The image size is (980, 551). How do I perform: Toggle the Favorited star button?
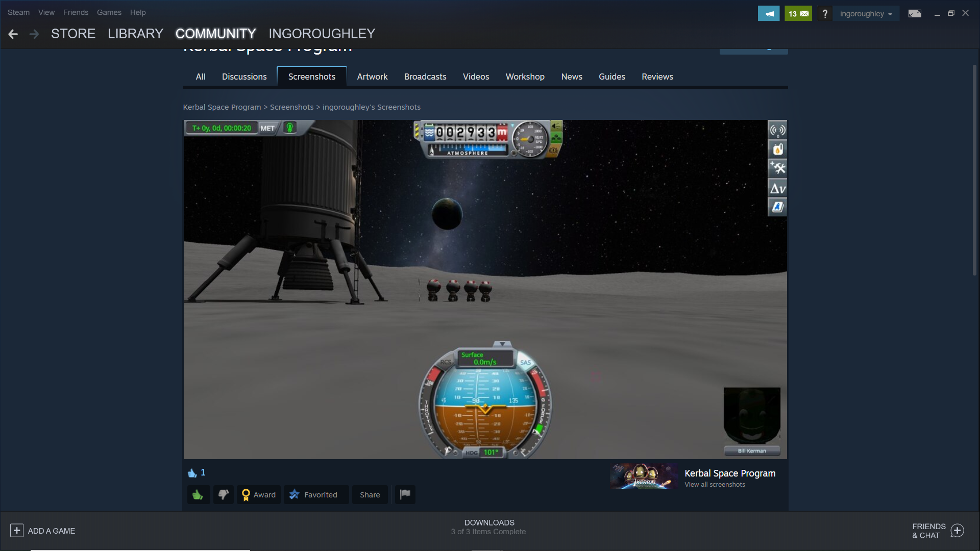[x=316, y=494]
